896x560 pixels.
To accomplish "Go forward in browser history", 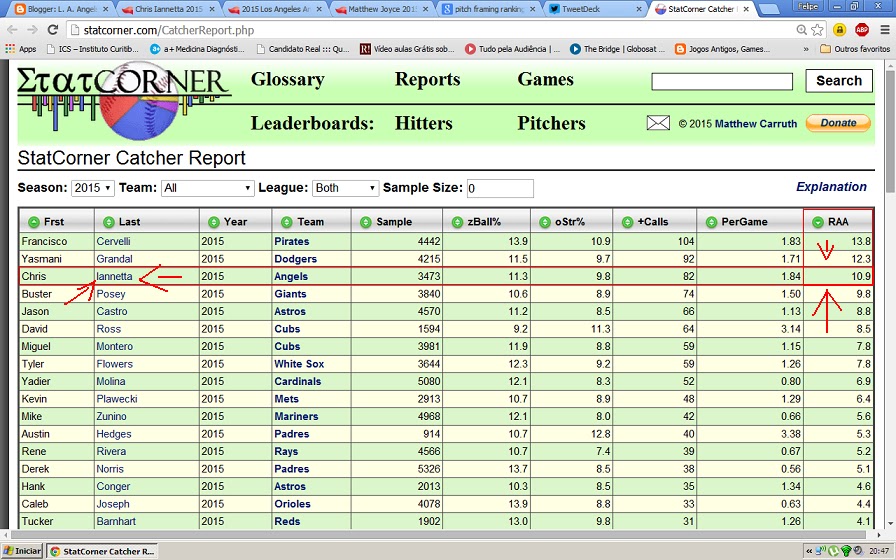I will [33, 30].
